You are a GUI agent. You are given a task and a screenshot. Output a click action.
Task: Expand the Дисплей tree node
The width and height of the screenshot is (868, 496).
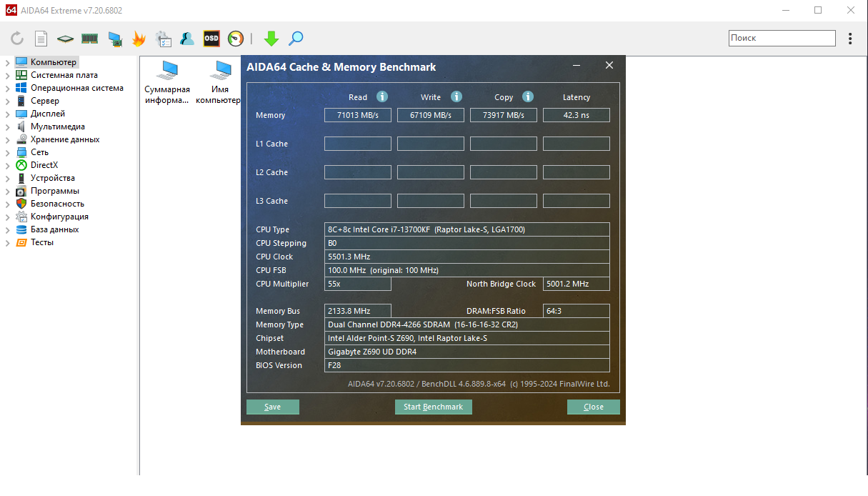(7, 114)
